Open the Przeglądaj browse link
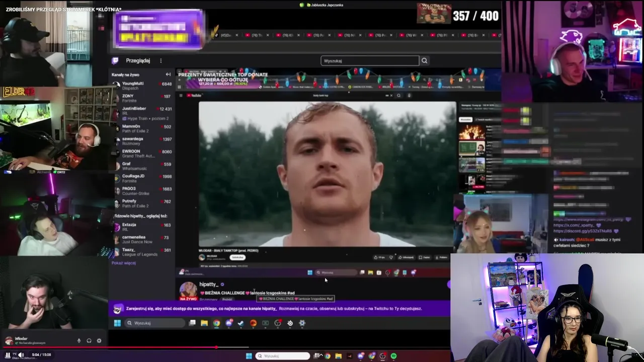 coord(138,61)
